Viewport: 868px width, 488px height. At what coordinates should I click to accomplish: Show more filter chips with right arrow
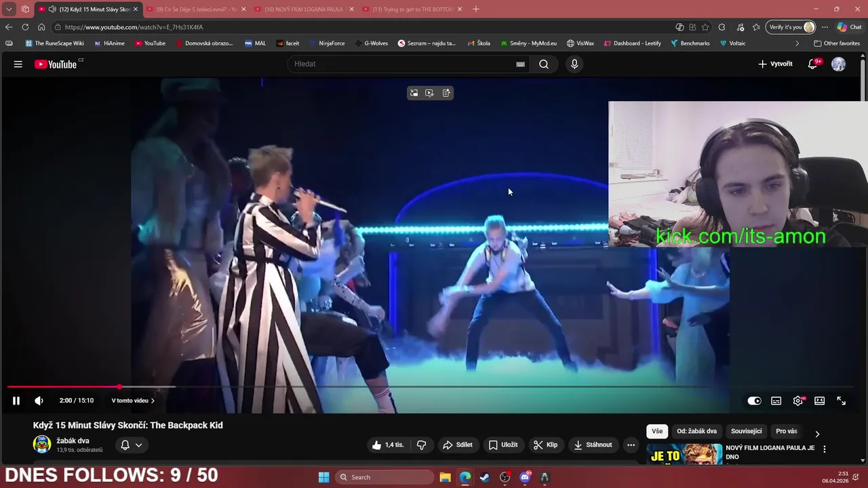(x=817, y=434)
